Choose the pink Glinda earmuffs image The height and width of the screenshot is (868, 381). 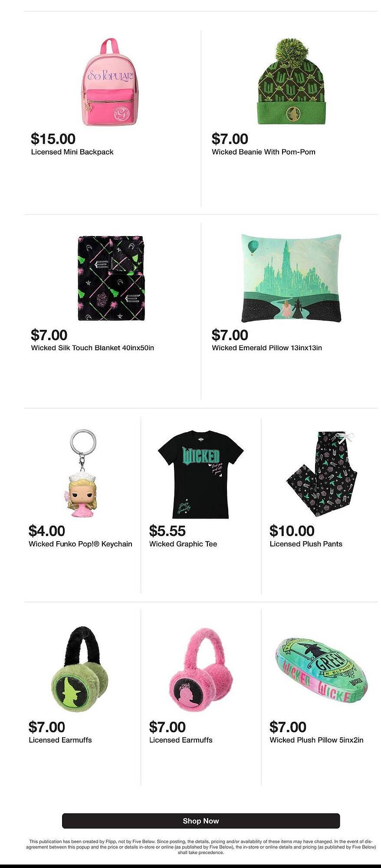(201, 669)
